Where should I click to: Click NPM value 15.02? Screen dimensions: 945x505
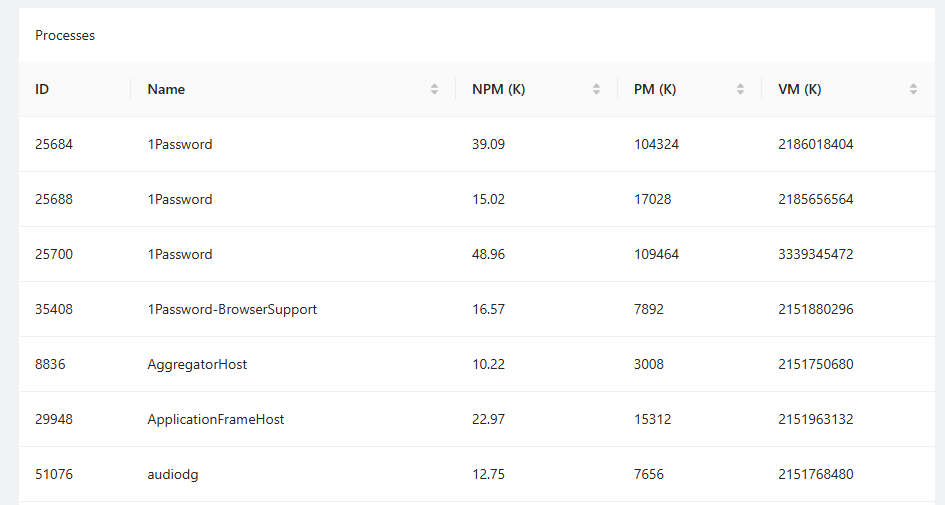(x=488, y=199)
